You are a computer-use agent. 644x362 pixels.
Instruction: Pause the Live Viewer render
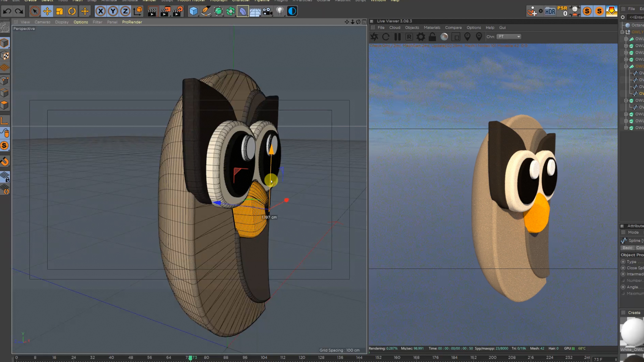pos(397,37)
